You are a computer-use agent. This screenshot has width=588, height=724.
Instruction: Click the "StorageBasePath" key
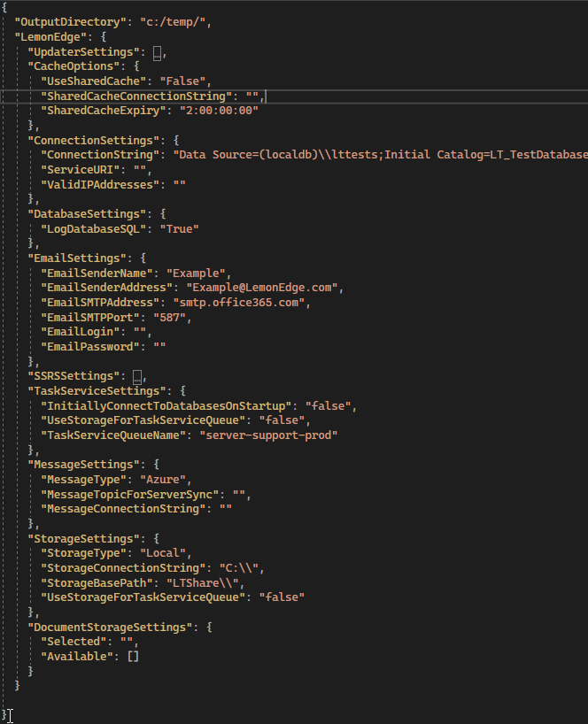(97, 583)
